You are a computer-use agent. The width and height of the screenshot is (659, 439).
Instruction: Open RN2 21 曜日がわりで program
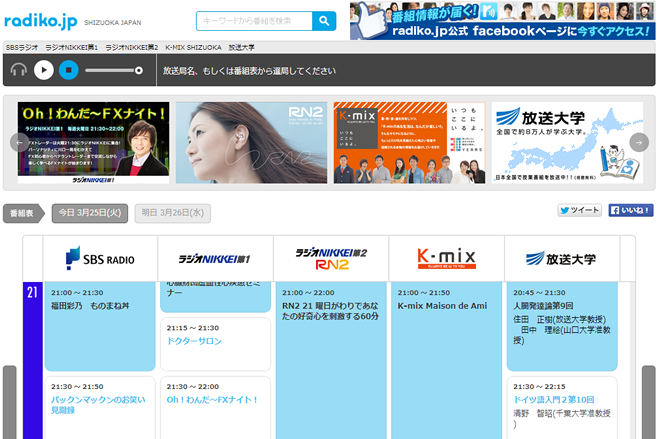[331, 360]
